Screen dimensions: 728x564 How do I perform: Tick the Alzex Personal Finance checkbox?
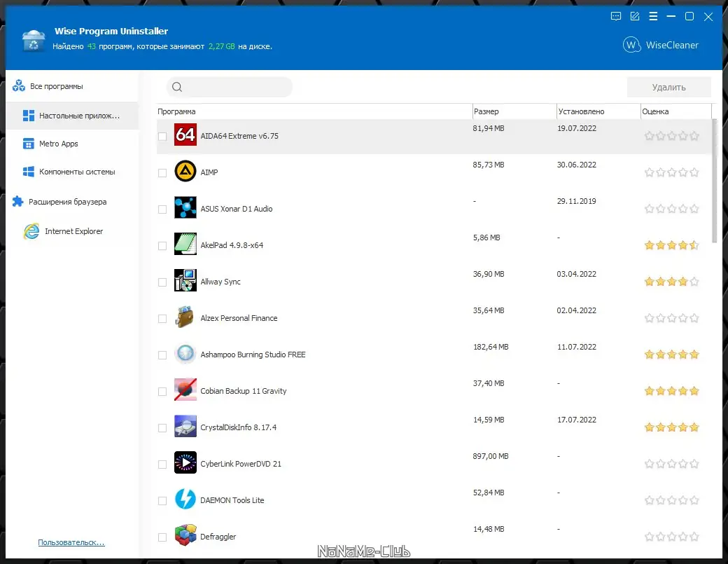pos(162,318)
